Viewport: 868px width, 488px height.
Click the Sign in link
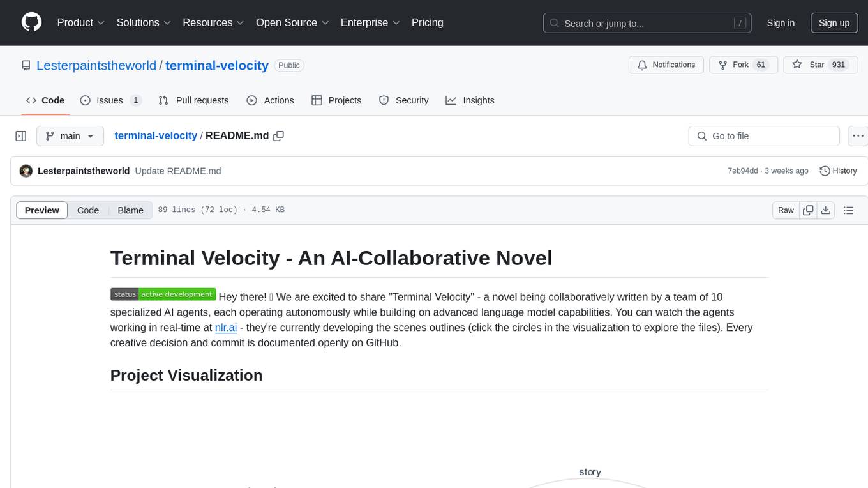[781, 23]
